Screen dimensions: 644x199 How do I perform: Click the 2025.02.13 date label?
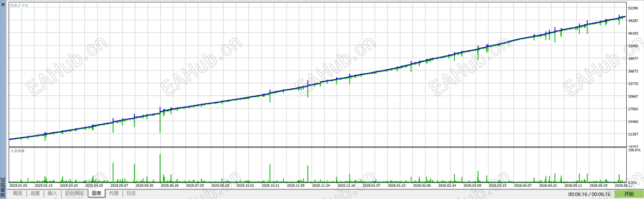point(44,186)
